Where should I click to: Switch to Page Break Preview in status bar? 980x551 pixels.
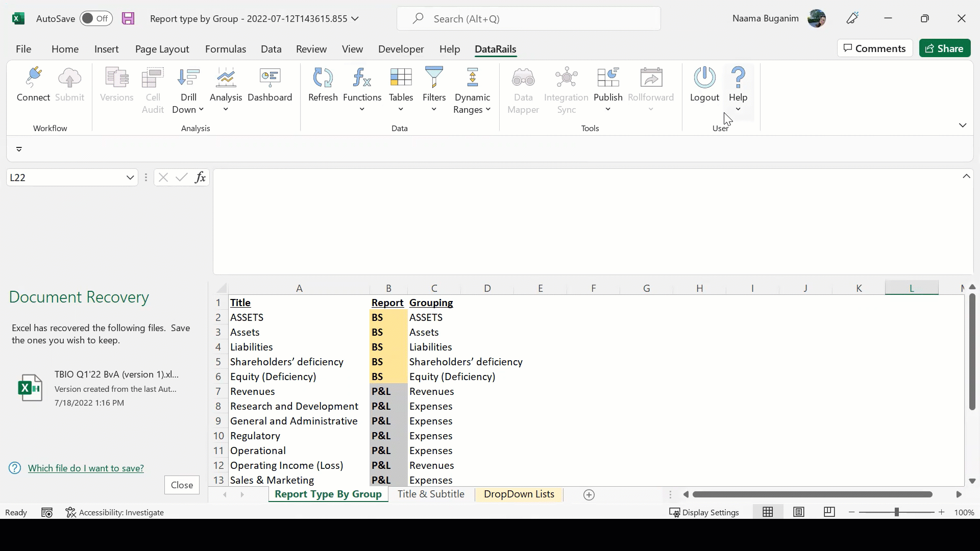[x=829, y=512]
